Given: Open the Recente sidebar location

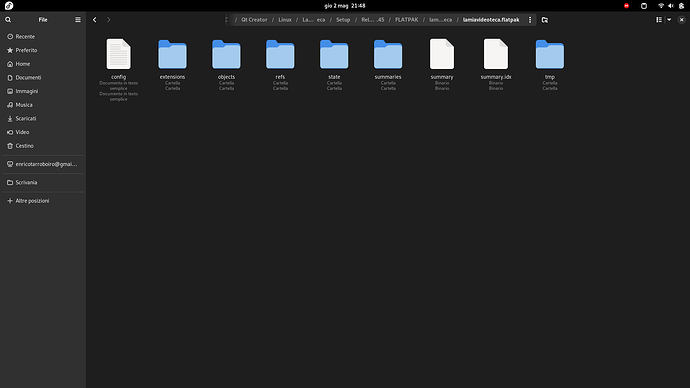Looking at the screenshot, I should [x=43, y=37].
